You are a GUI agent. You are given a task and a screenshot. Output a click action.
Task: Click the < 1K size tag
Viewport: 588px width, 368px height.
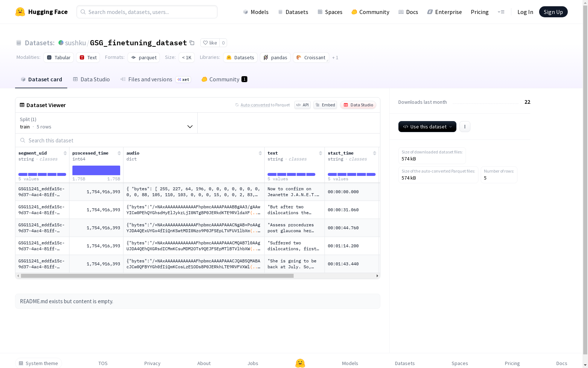coord(187,57)
